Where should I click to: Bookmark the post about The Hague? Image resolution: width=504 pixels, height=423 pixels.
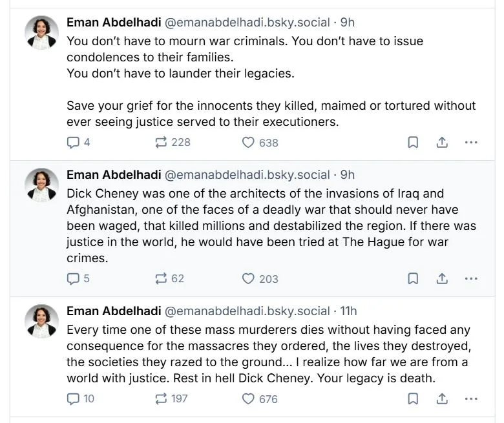[x=413, y=278]
